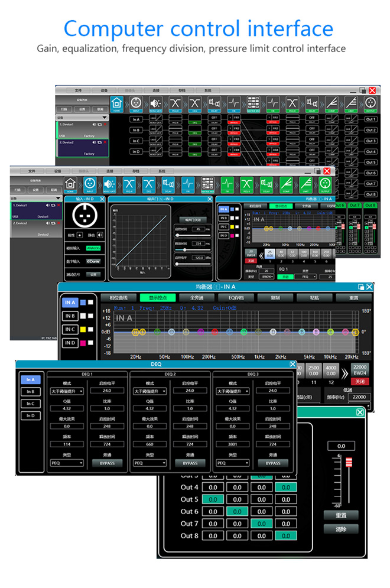
Task: Toggle ANALOG input in IN D panel
Action: [x=93, y=248]
